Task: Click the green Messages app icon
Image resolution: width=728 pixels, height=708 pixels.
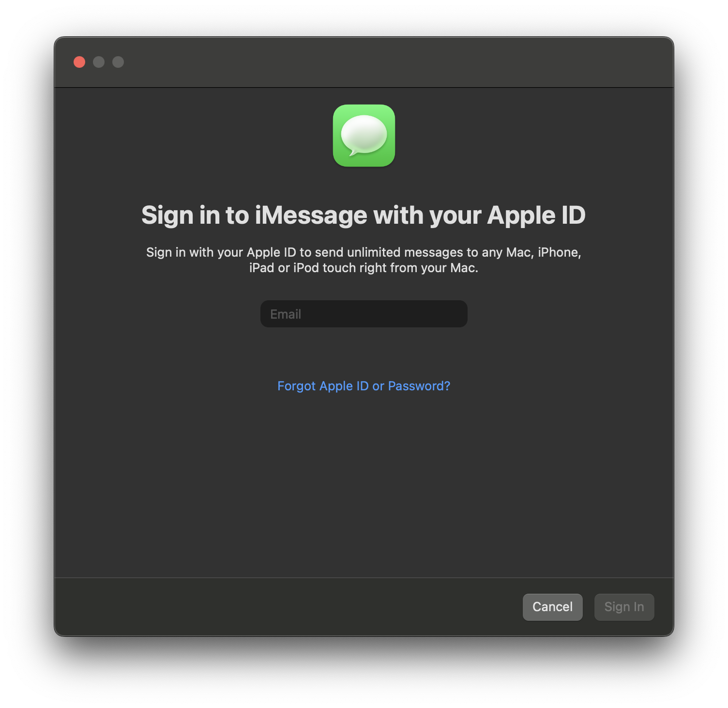Action: pyautogui.click(x=364, y=136)
